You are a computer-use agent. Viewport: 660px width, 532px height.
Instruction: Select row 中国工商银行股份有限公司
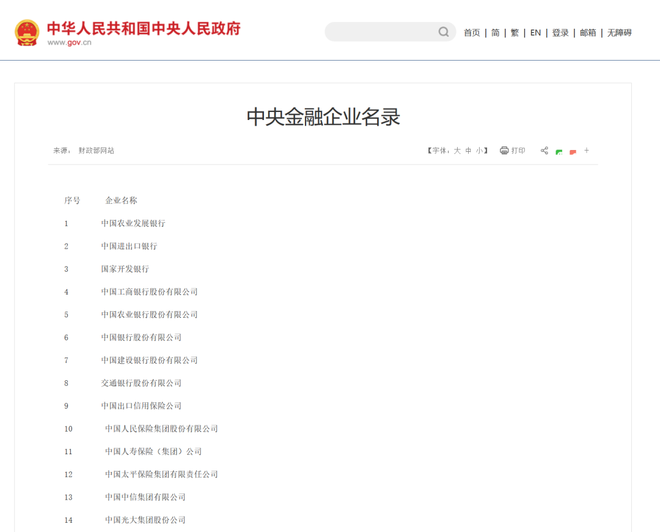[x=149, y=292]
